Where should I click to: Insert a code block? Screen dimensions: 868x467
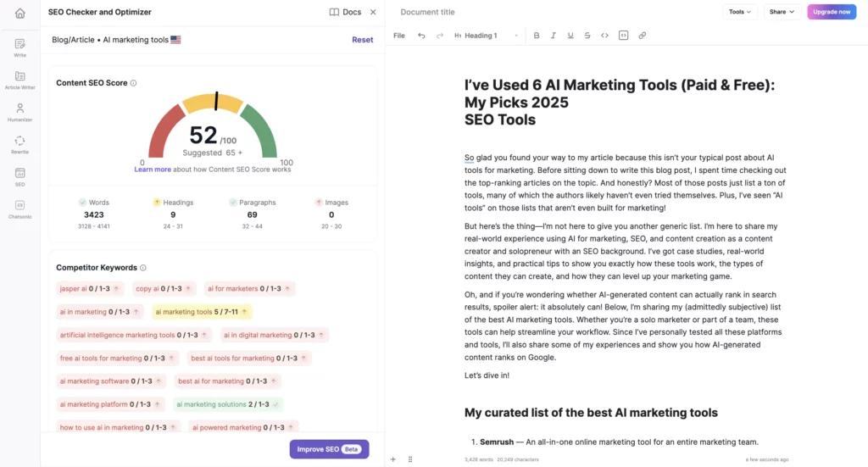[x=623, y=36]
